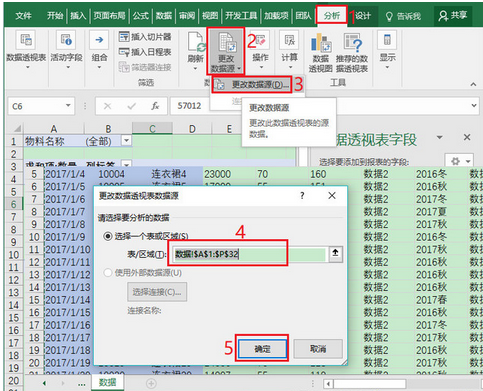This screenshot has width=483, height=391.
Task: Open the 物料名称 (全部) filter dropdown
Action: click(126, 141)
